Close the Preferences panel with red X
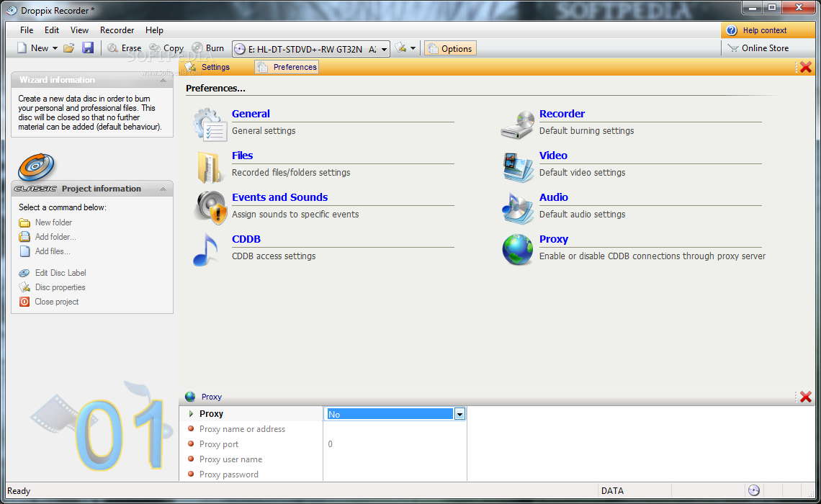This screenshot has width=821, height=504. [806, 67]
